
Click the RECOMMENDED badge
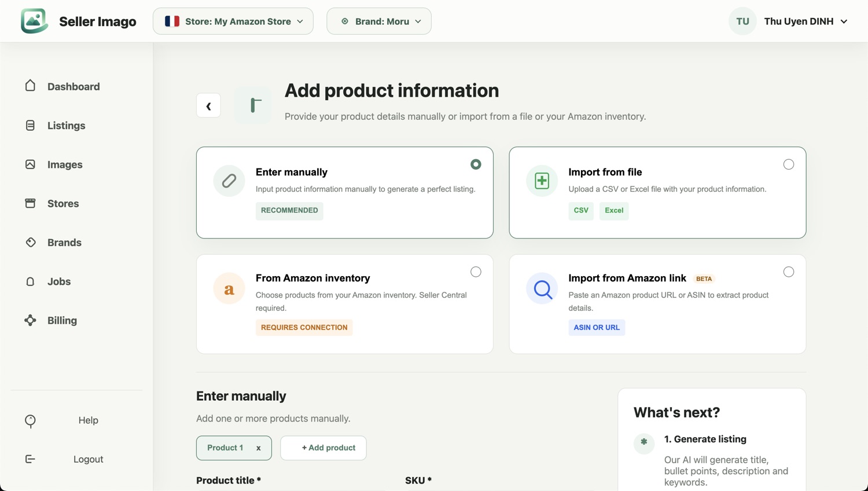tap(289, 211)
